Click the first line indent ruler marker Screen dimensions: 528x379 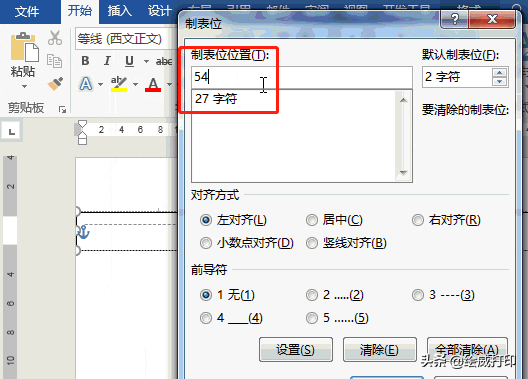pos(82,124)
